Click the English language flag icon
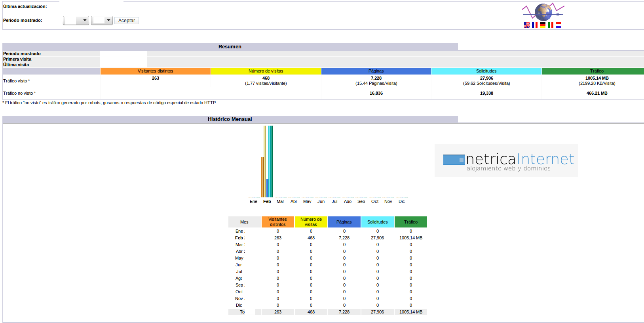644x323 pixels. coord(526,25)
